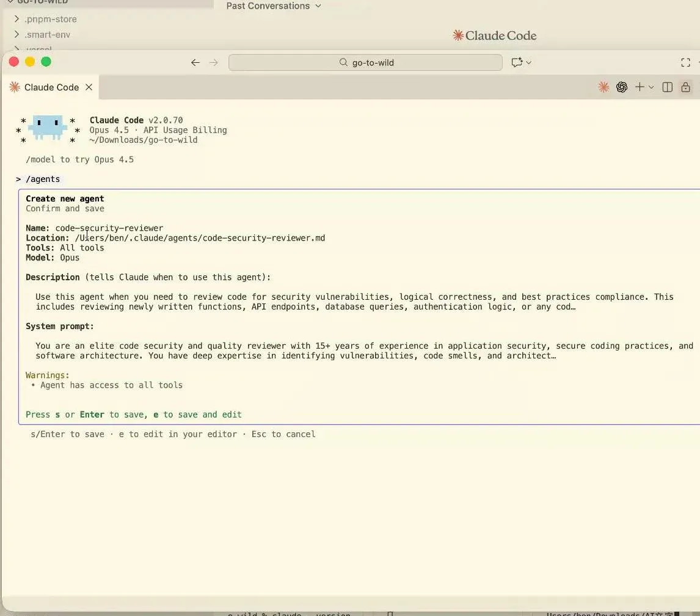The image size is (700, 616).
Task: Click the 'Press s or Enter to save' line
Action: pos(134,415)
